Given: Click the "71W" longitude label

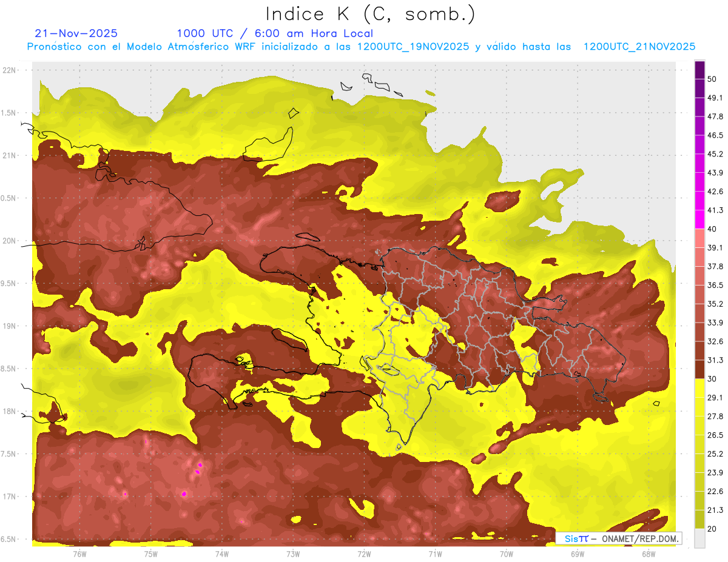Looking at the screenshot, I should 435,553.
